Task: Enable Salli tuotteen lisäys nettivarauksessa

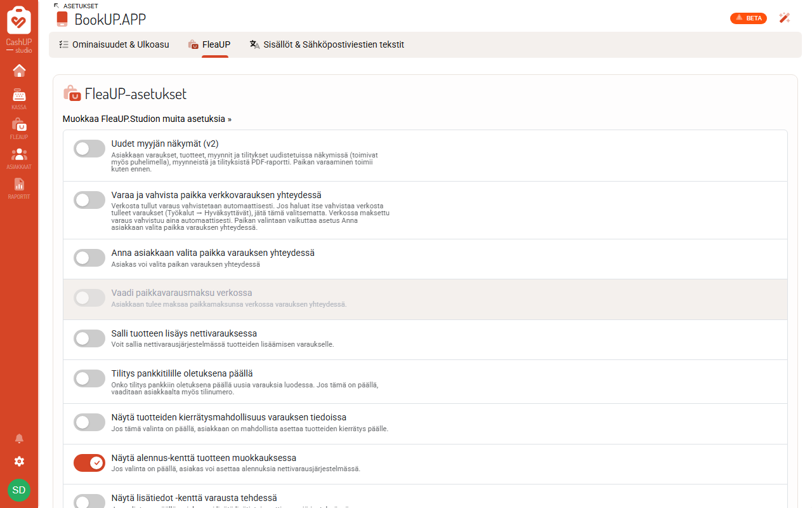Action: [x=89, y=338]
